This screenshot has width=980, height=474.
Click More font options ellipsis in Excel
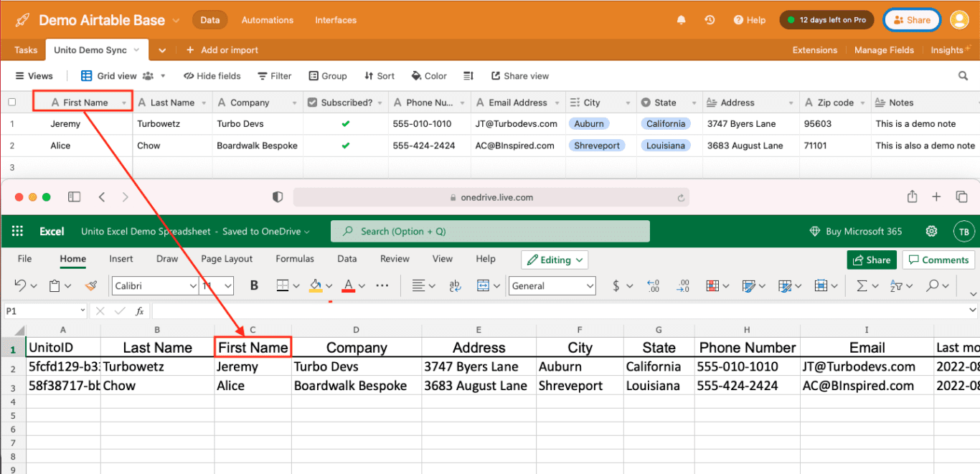click(382, 285)
